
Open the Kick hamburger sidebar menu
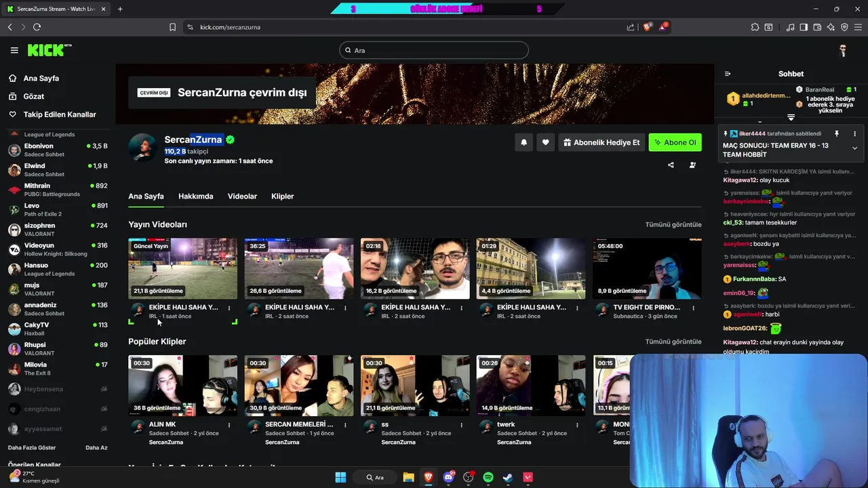click(14, 50)
